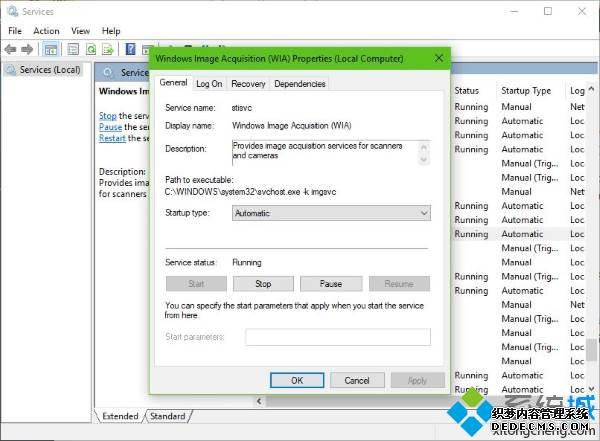Click the Refresh toolbar icon
The image size is (600, 441).
91,49
